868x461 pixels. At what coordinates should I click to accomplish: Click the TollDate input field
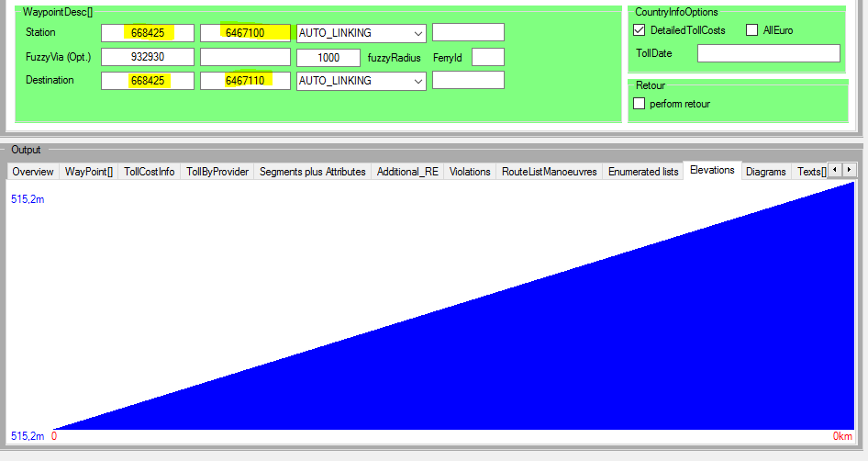768,53
